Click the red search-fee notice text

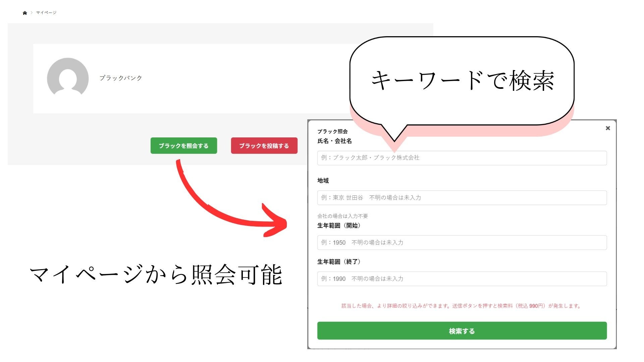[x=462, y=306]
